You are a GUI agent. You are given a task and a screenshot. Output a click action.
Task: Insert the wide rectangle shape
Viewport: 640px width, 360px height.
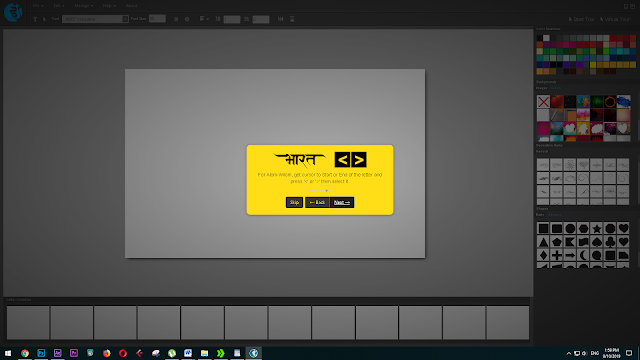tap(557, 229)
